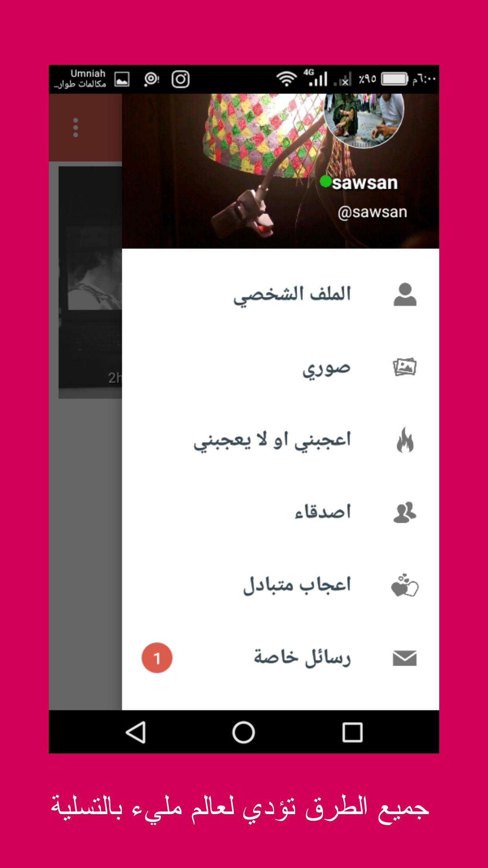Tap the photos gallery icon
The width and height of the screenshot is (488, 868).
405,367
